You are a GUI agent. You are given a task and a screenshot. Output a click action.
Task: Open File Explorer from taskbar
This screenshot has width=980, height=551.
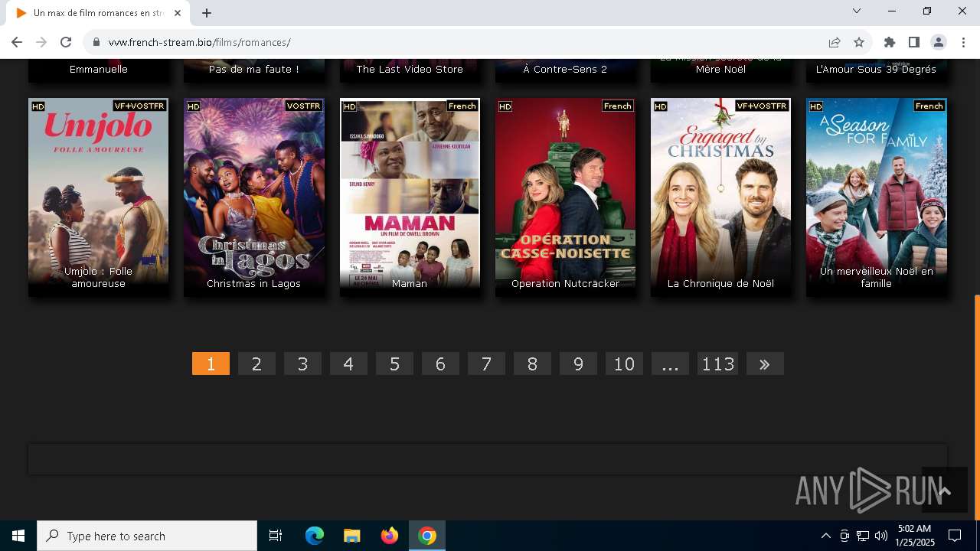point(351,536)
